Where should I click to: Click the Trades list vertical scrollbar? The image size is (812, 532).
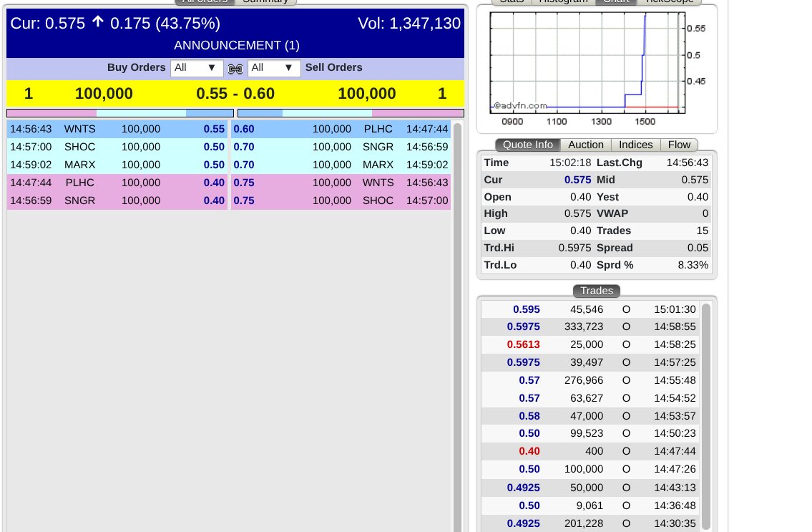pos(706,417)
